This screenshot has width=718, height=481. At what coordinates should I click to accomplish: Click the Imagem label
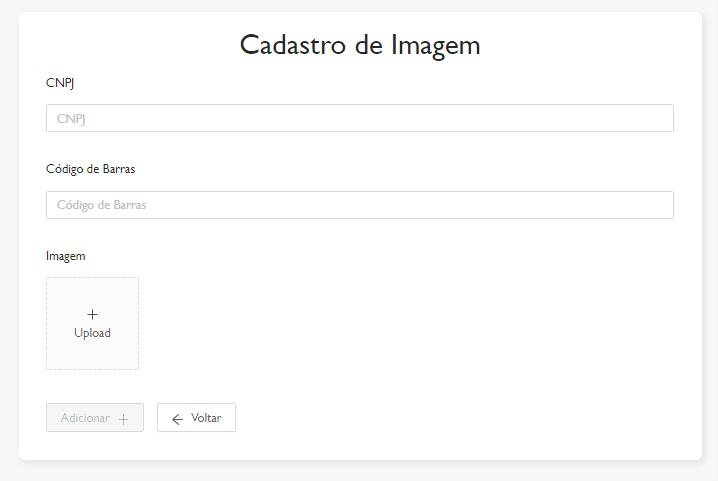pos(66,256)
